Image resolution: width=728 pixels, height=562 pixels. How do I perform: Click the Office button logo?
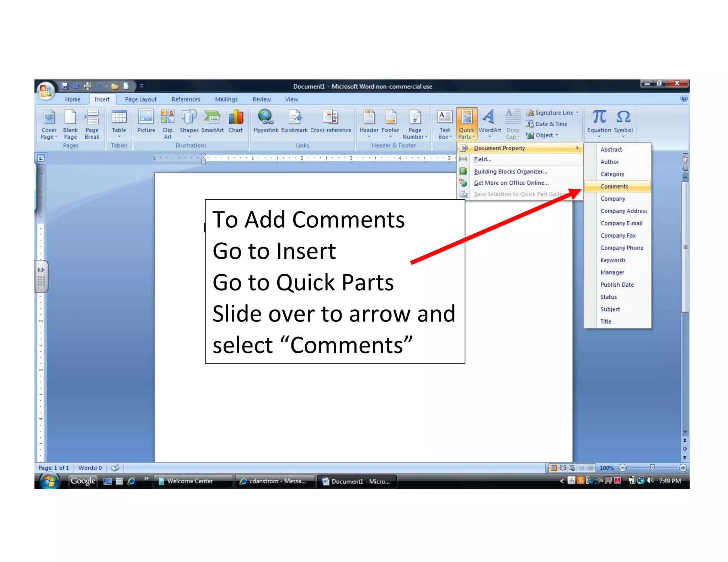[x=46, y=91]
